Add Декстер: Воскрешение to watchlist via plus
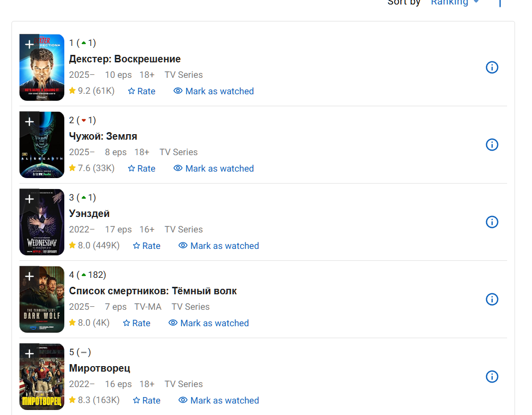Image resolution: width=532 pixels, height=415 pixels. (29, 44)
